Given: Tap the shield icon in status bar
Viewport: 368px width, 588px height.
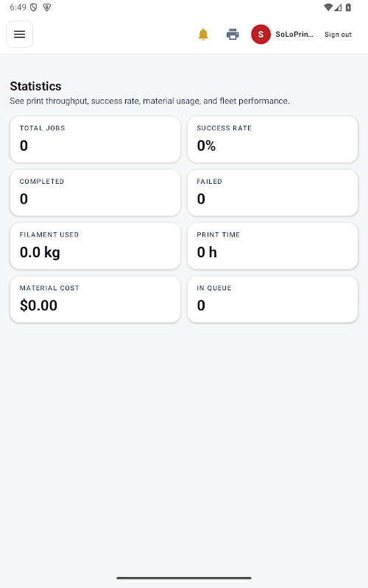Looking at the screenshot, I should [33, 7].
